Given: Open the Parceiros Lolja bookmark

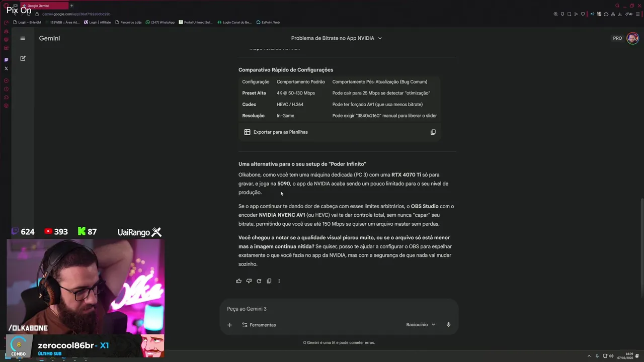Looking at the screenshot, I should point(128,22).
